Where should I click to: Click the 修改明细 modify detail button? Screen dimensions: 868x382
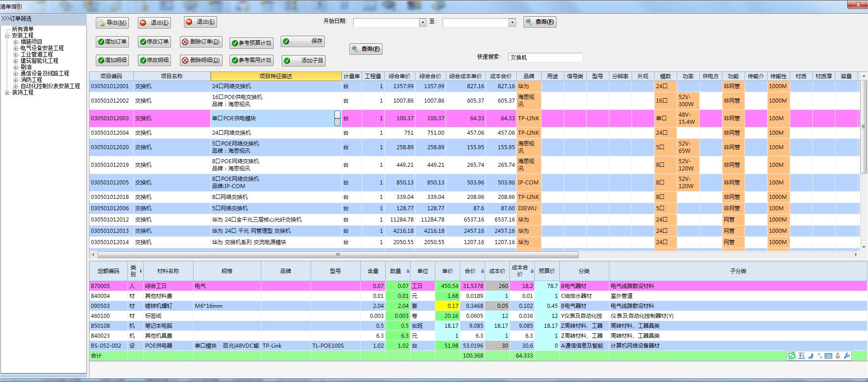[155, 60]
